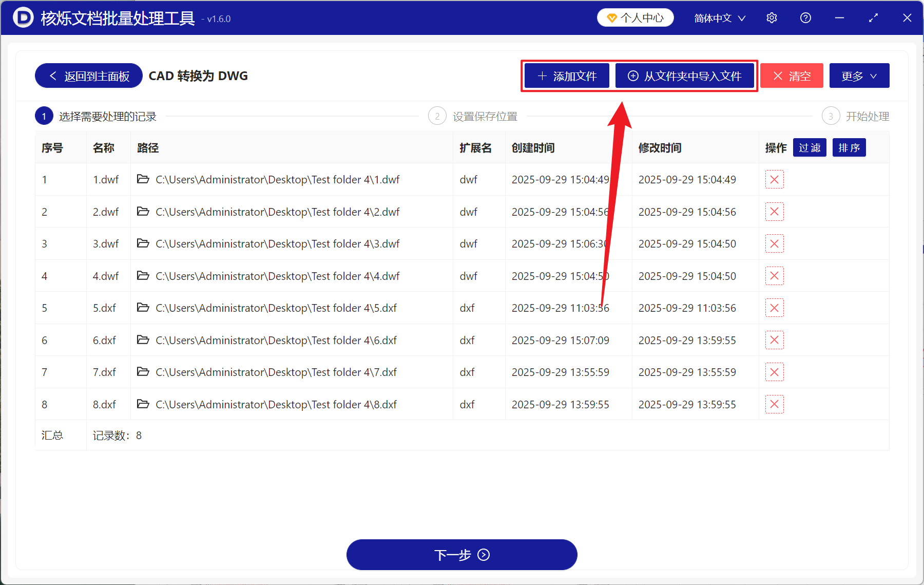
Task: Click the folder icon beside 5.dxf path
Action: pos(143,308)
